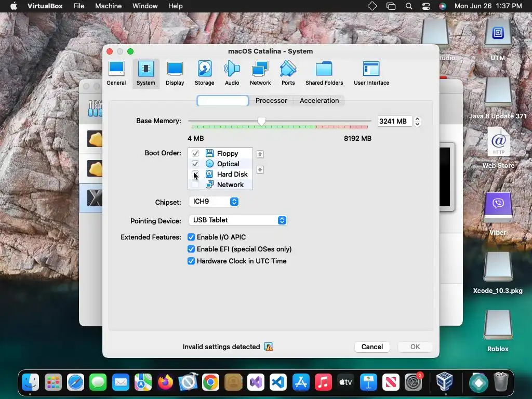Click the red zone of memory slider
Screen dimensions: 532x399
[342, 127]
